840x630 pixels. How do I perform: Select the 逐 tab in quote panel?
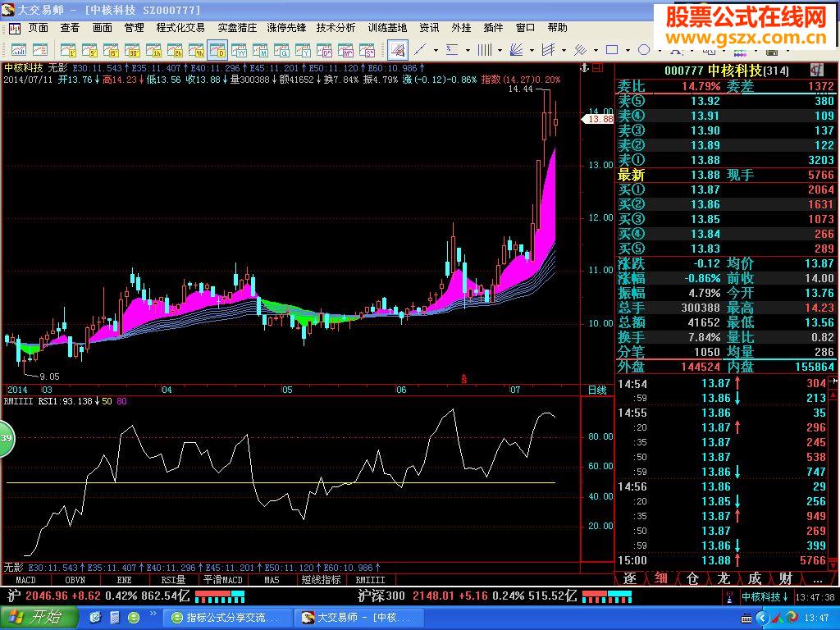coord(630,578)
